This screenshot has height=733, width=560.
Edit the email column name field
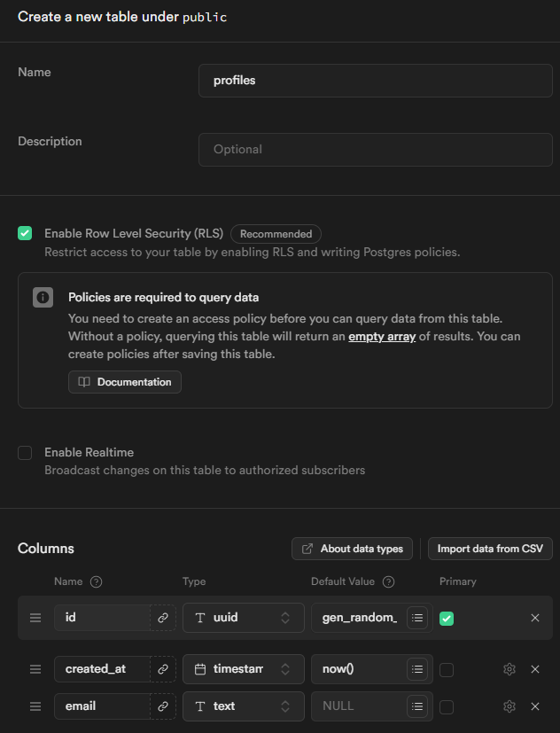click(x=102, y=706)
